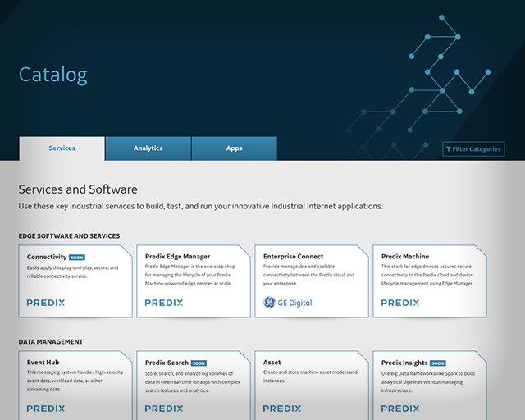Click the Predix logo on Predix Insights card

coord(400,409)
